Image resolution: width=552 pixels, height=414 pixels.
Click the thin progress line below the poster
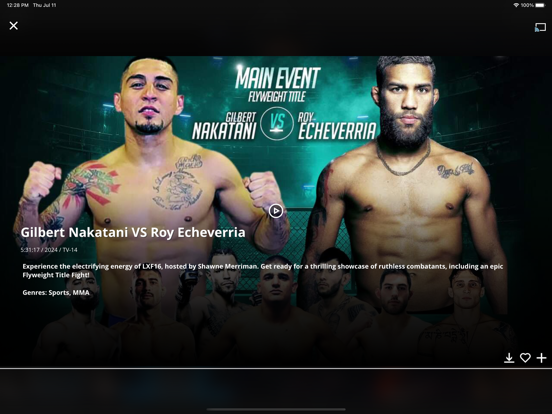tap(276, 369)
